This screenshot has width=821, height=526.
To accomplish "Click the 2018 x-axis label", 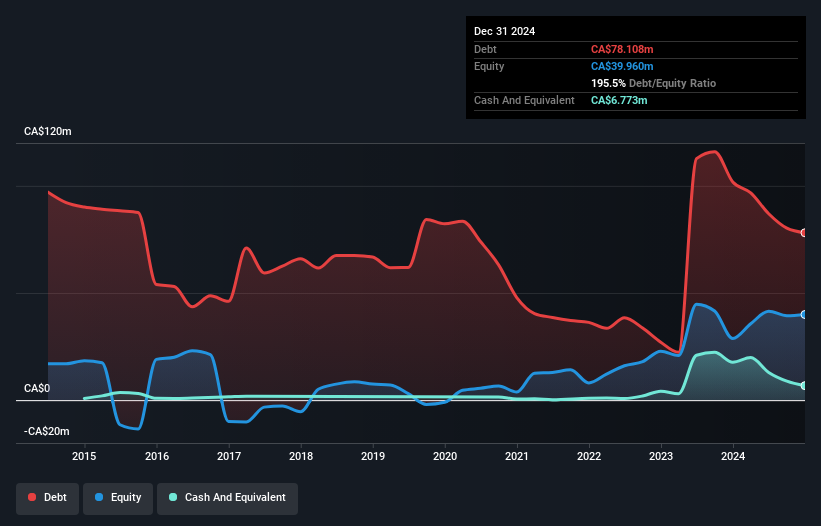I will (301, 456).
